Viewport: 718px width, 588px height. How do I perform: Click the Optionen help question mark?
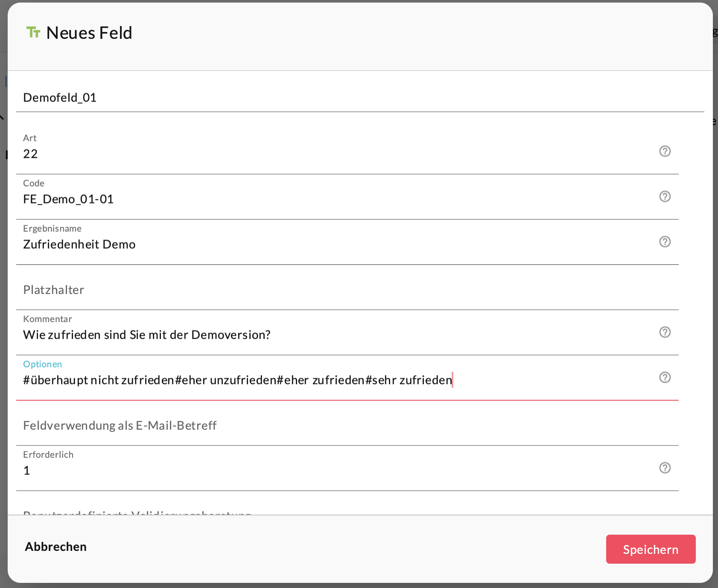coord(665,377)
